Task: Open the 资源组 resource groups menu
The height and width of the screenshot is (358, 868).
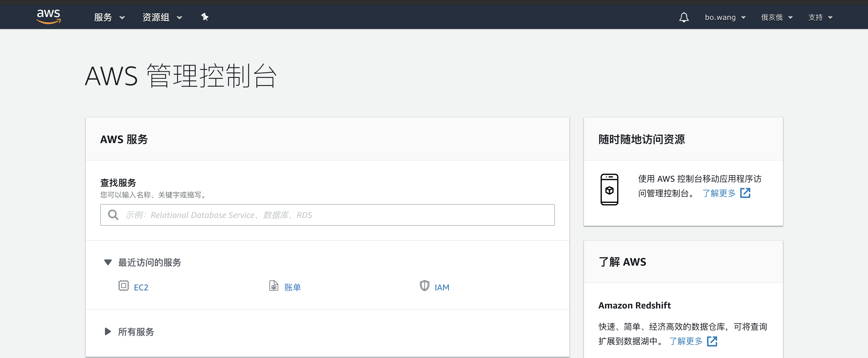Action: click(x=162, y=17)
